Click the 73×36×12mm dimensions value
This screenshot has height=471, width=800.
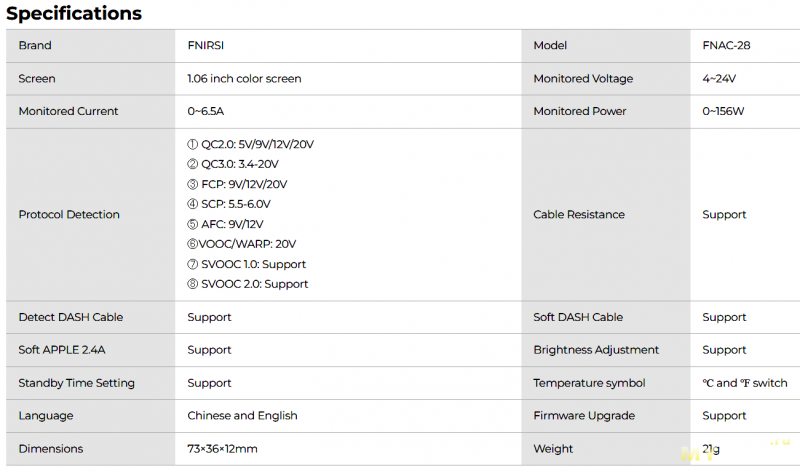coord(222,449)
